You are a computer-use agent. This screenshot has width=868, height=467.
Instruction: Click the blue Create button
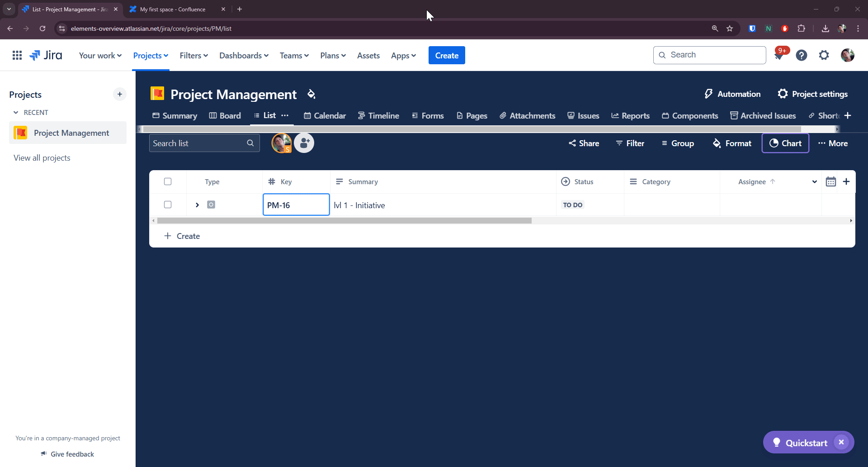pyautogui.click(x=446, y=55)
